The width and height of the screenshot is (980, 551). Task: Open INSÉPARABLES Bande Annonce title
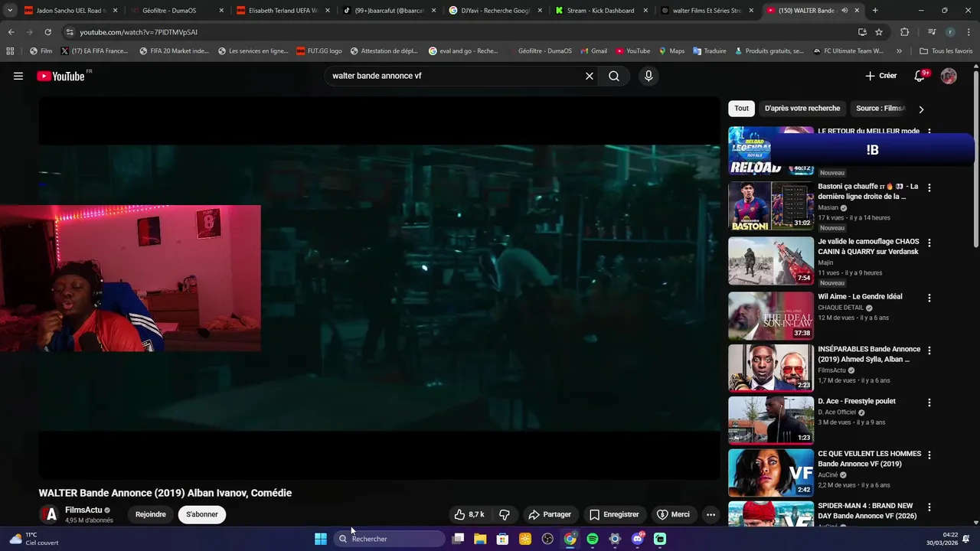pyautogui.click(x=869, y=354)
